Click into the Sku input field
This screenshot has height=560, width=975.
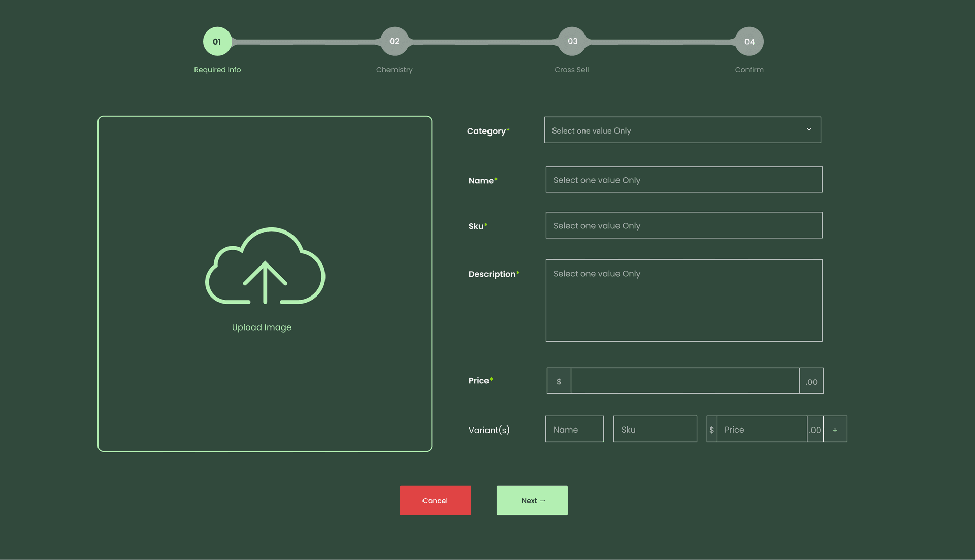pyautogui.click(x=684, y=225)
